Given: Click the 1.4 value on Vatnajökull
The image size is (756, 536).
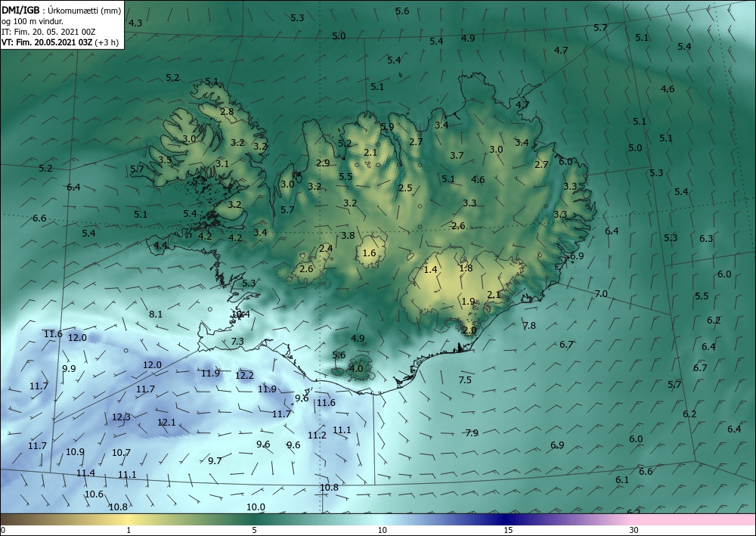Looking at the screenshot, I should [x=430, y=269].
